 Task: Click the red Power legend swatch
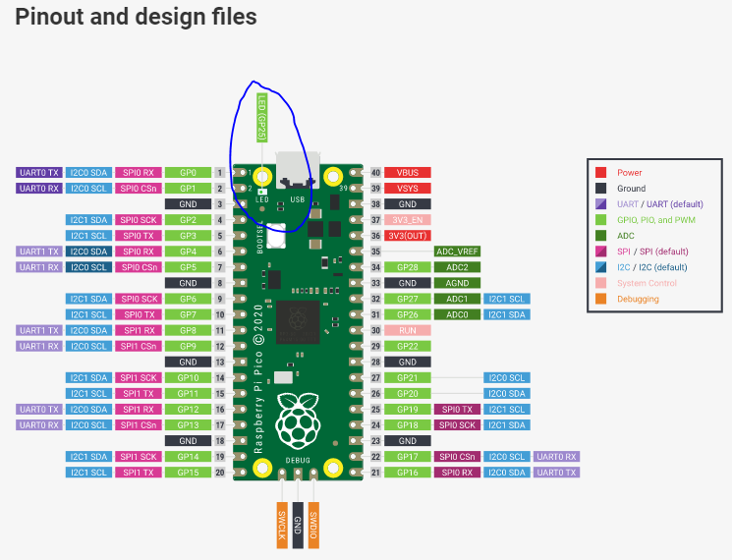[600, 173]
